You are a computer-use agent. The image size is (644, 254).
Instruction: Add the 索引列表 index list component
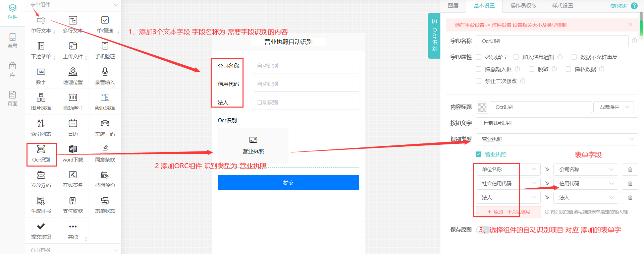41,128
